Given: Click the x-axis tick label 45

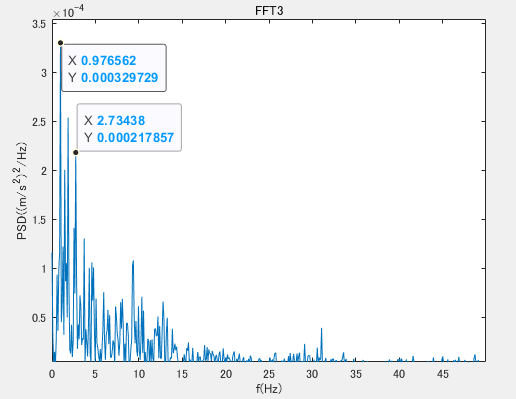Looking at the screenshot, I should (442, 374).
